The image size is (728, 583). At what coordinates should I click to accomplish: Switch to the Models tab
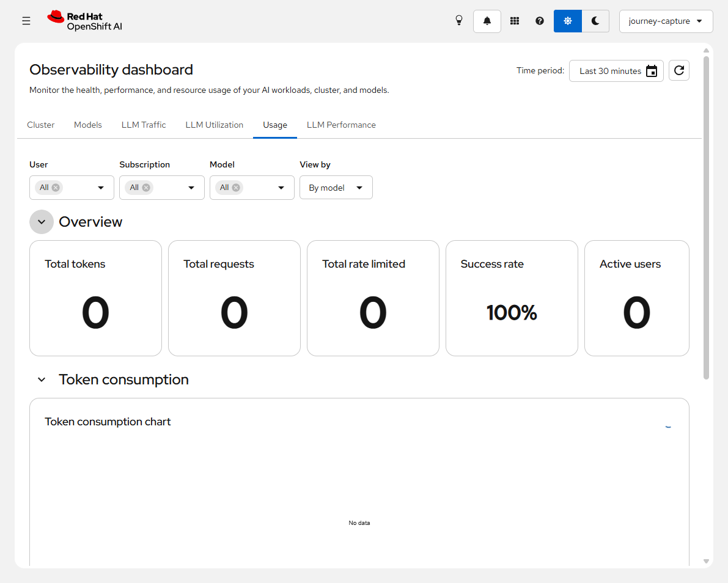click(88, 125)
